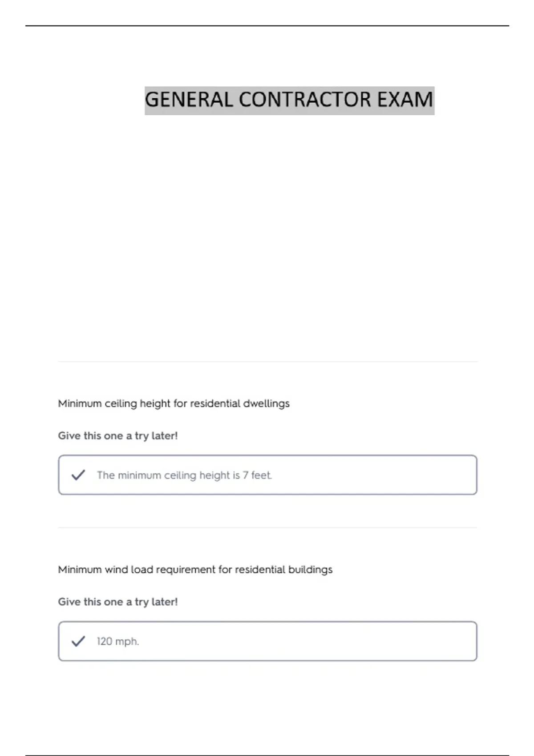534x756 pixels.
Task: Click 'residential dwellings' in the first question
Action: tap(240, 404)
